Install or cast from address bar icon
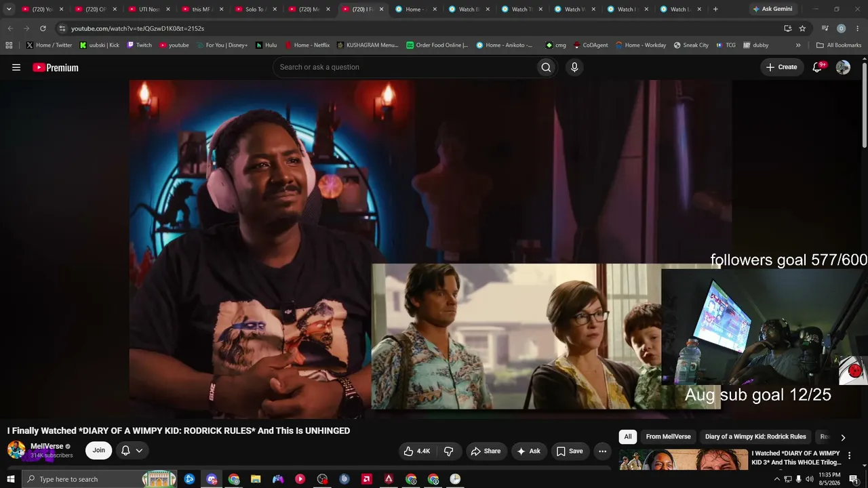 [x=787, y=28]
